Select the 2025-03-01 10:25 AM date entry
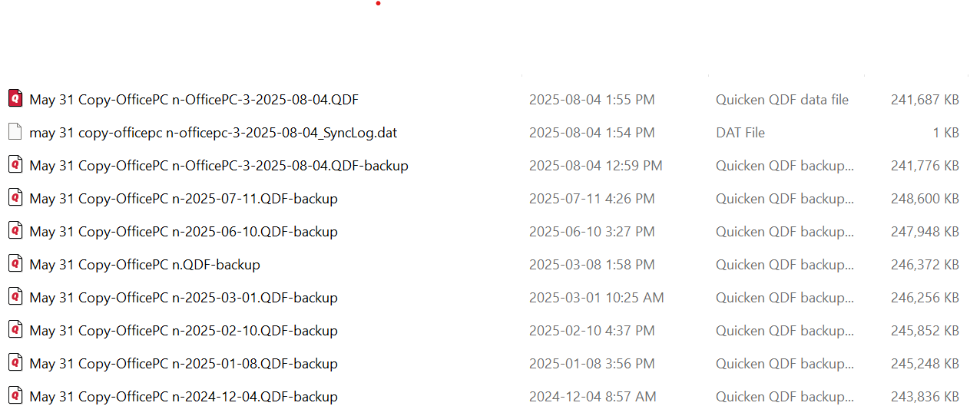The width and height of the screenshot is (980, 406). tap(597, 298)
